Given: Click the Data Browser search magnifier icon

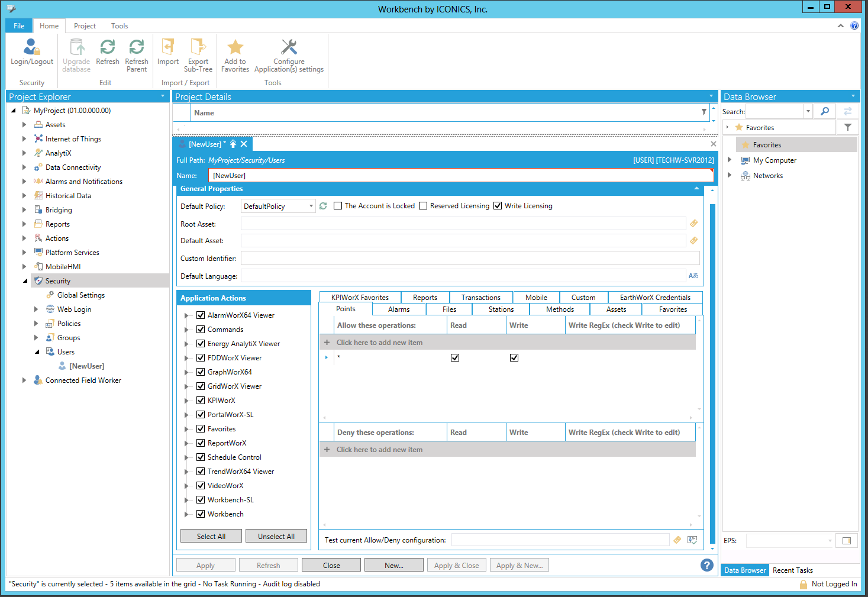Looking at the screenshot, I should click(x=825, y=111).
